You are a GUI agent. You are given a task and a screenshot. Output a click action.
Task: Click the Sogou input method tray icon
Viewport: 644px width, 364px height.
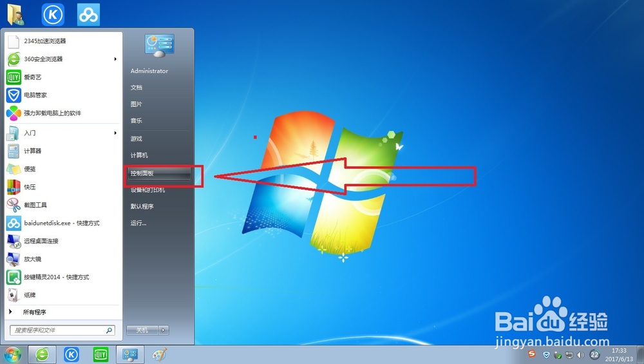coord(532,354)
